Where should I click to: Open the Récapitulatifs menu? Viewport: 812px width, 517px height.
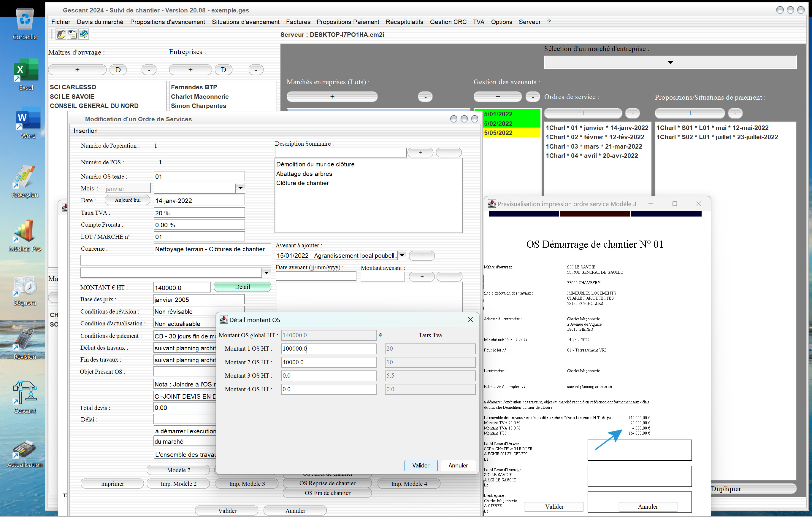point(404,22)
